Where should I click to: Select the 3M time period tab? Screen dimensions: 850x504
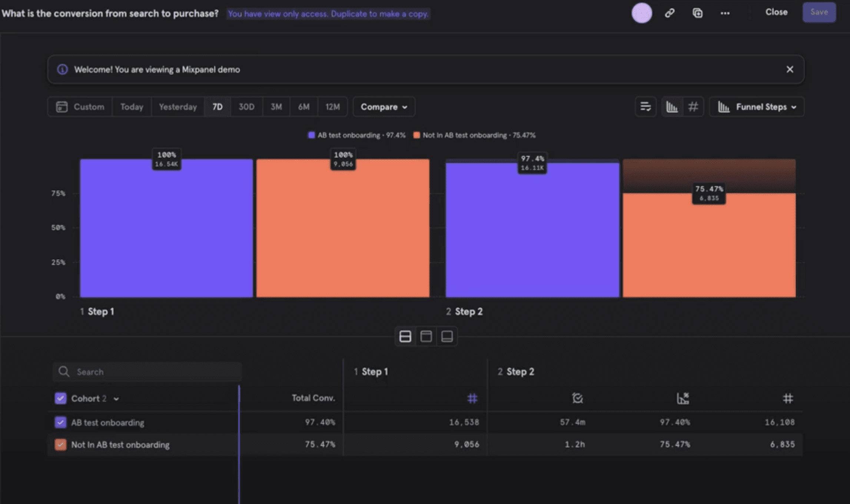tap(275, 107)
